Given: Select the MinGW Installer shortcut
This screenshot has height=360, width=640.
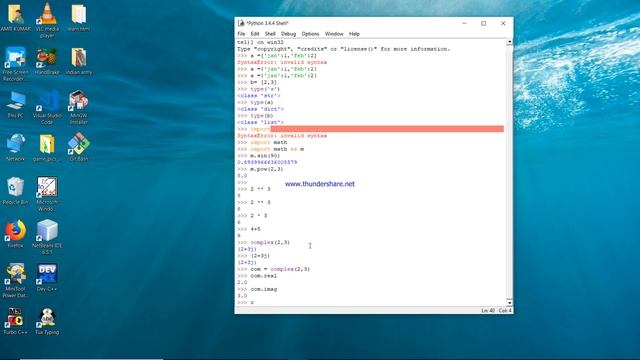Looking at the screenshot, I should (78, 107).
